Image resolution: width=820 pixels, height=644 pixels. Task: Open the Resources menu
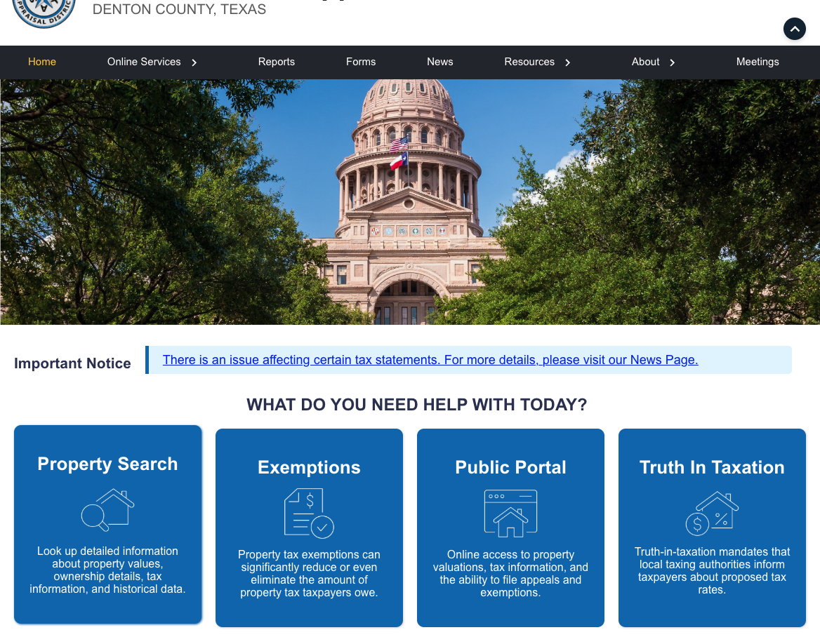point(529,62)
